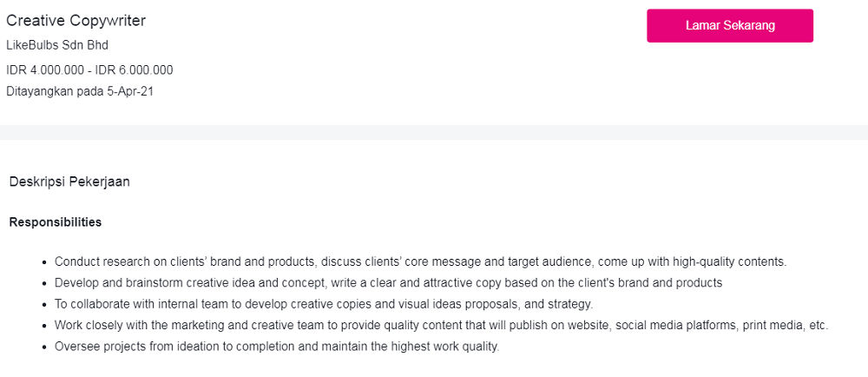Click the 'To collaborate with internal team' line
868x377 pixels.
pos(323,304)
